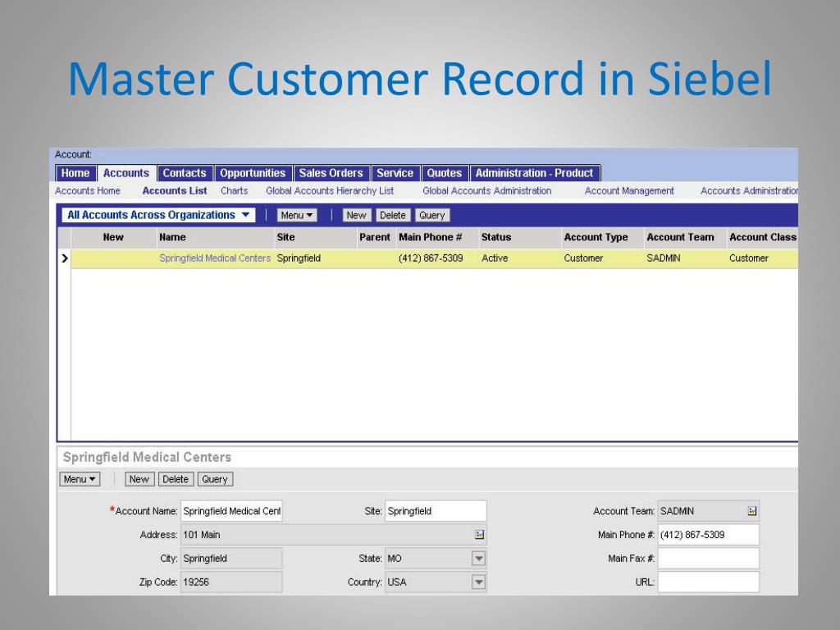Viewport: 840px width, 630px height.
Task: Open the Quotes tab
Action: [444, 173]
